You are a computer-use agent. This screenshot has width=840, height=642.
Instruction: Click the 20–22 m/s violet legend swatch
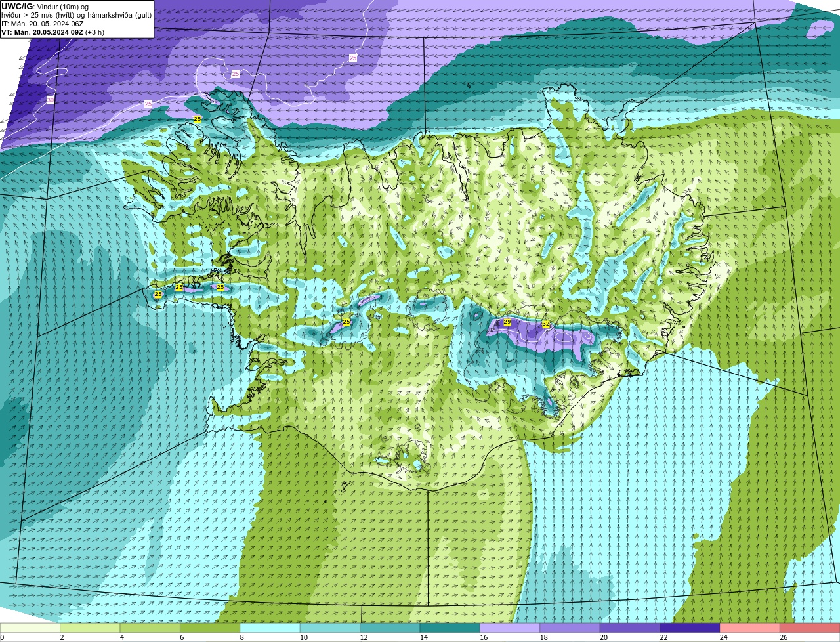pyautogui.click(x=630, y=628)
